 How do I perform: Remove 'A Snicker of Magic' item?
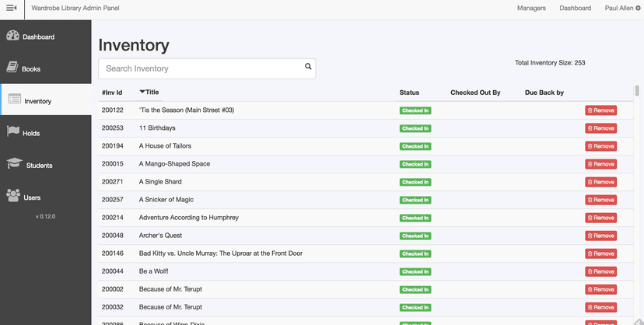601,200
